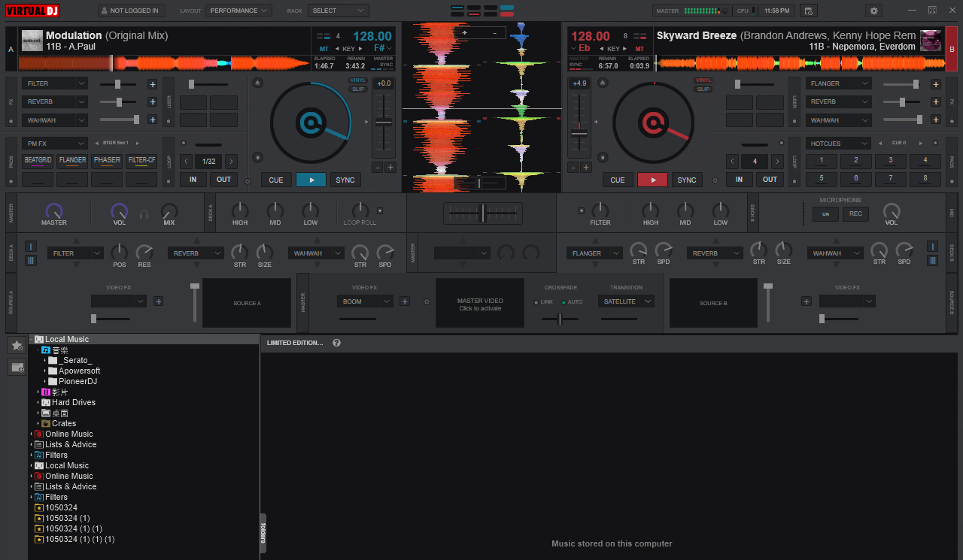Screen dimensions: 963x560
Task: Click the plus next to deck A WAHWAH effect
Action: click(152, 120)
